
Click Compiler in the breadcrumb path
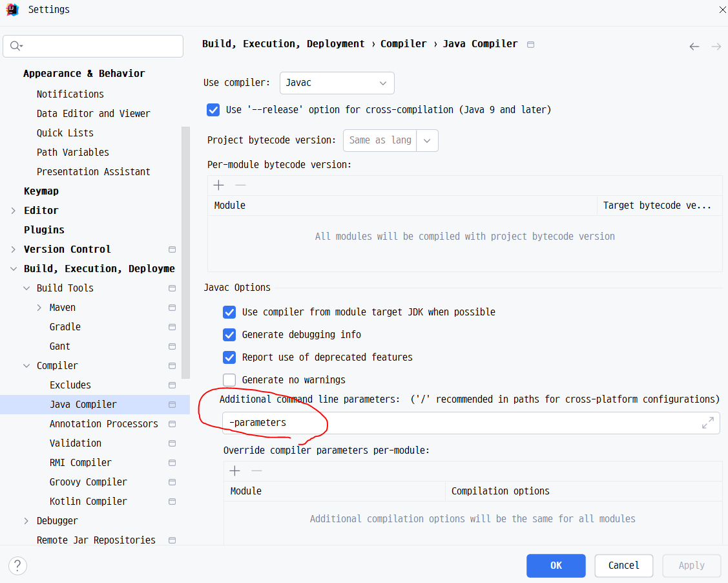[x=403, y=44]
